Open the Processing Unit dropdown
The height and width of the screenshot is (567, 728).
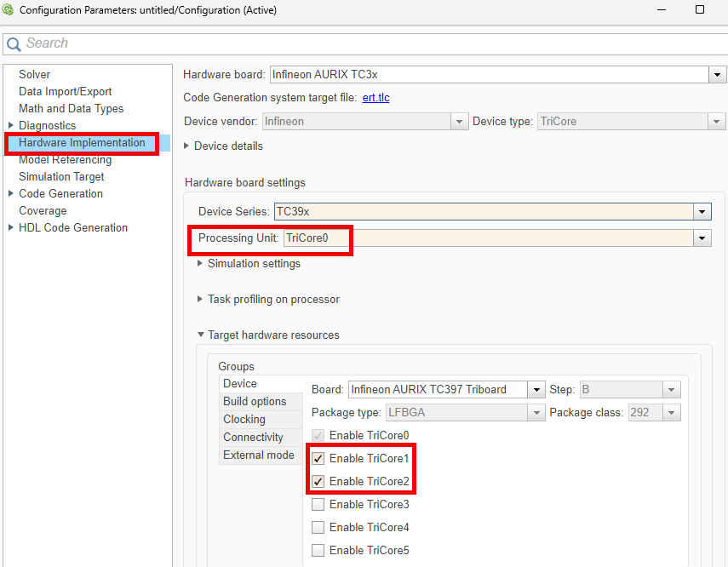pyautogui.click(x=702, y=238)
